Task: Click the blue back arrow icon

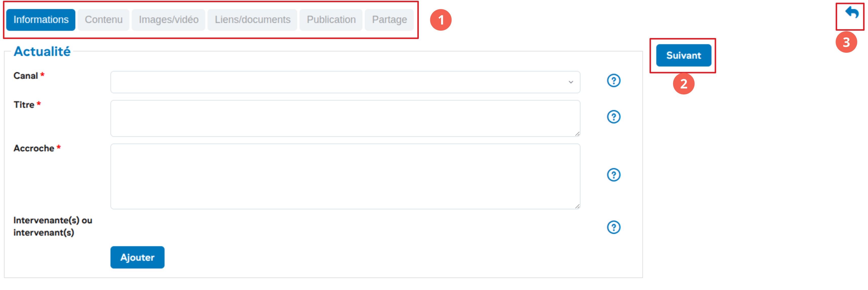Action: 852,13
